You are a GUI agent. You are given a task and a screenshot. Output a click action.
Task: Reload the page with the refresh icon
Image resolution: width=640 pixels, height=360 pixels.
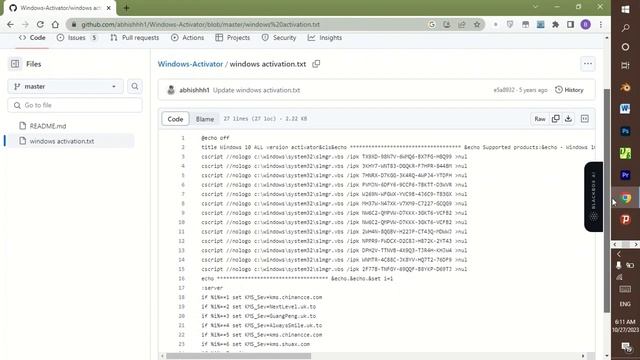point(40,24)
